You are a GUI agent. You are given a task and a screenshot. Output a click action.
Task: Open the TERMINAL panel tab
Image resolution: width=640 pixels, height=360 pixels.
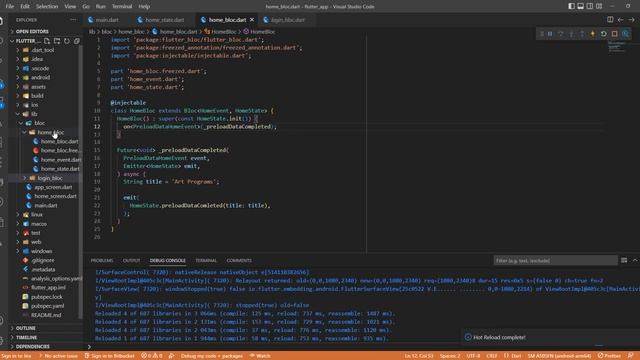point(206,260)
